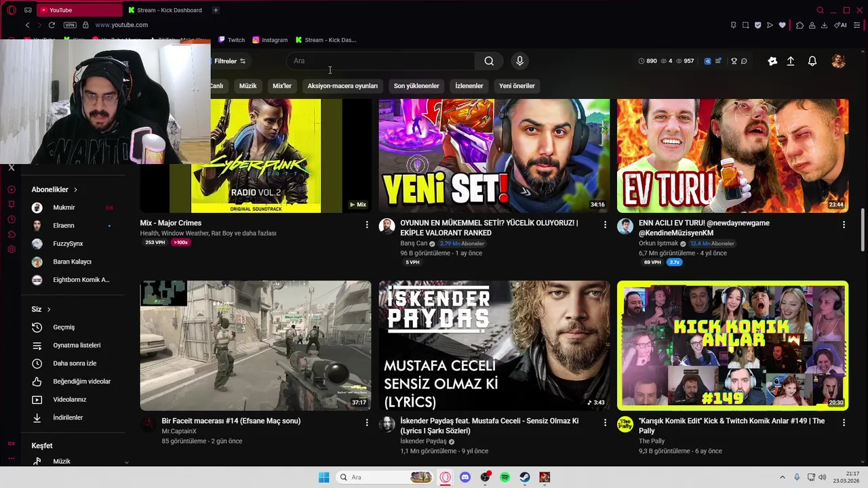Open Filtreler filter options
Image resolution: width=868 pixels, height=488 pixels.
tap(229, 61)
